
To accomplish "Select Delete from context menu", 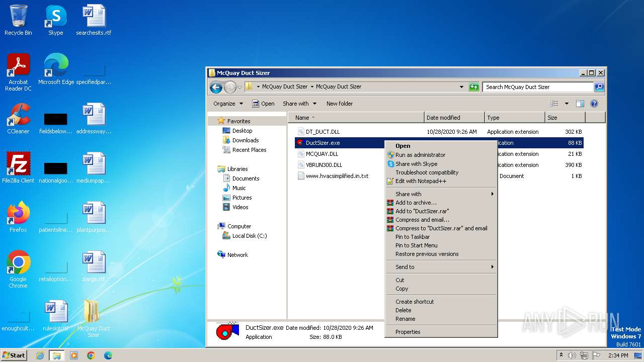I will click(441, 310).
